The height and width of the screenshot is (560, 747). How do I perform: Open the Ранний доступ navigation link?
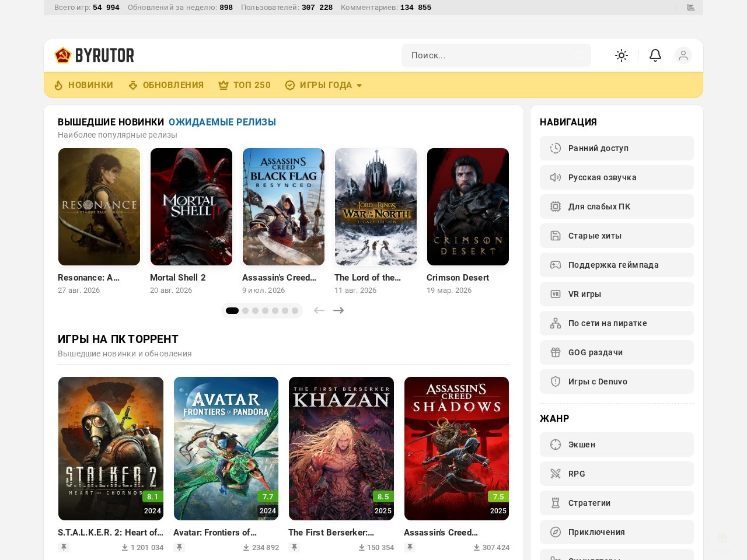[x=617, y=148]
